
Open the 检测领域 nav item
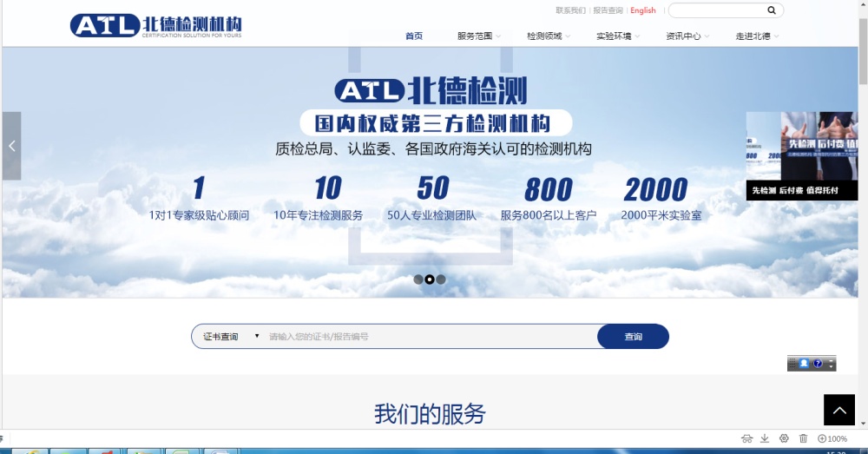pos(544,36)
